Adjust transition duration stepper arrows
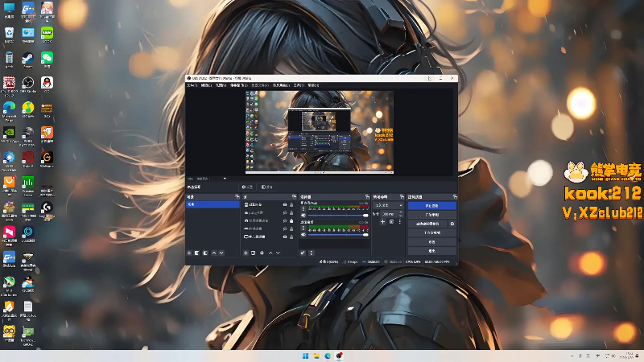This screenshot has width=644, height=362. pyautogui.click(x=401, y=214)
